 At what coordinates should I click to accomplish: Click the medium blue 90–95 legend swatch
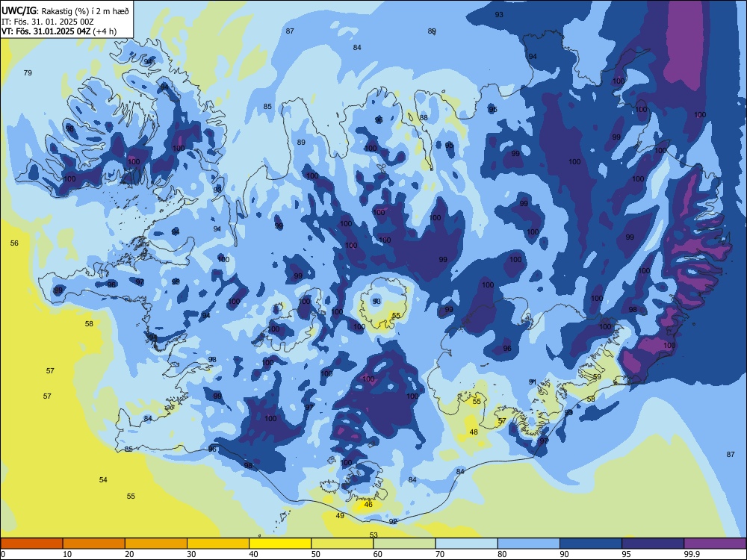(x=591, y=544)
